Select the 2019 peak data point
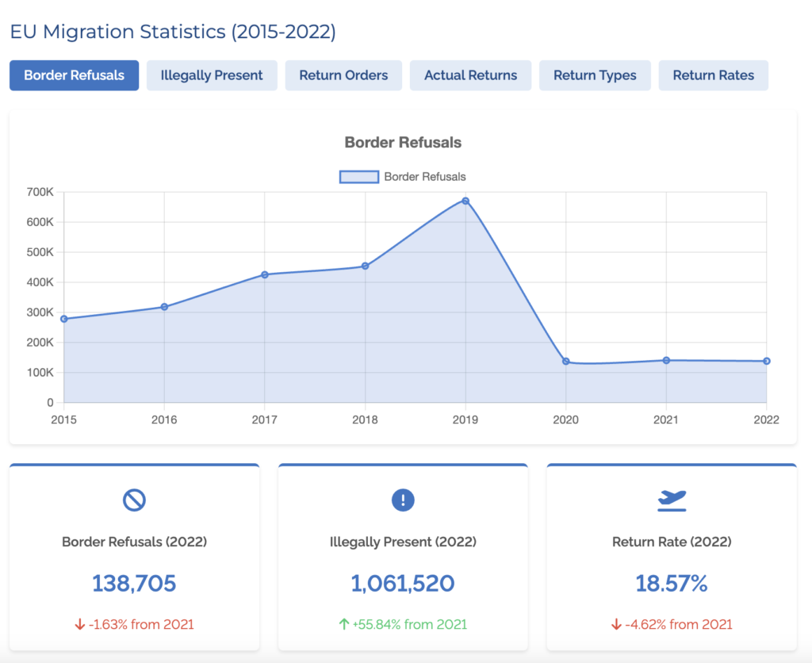This screenshot has height=663, width=812. point(465,201)
